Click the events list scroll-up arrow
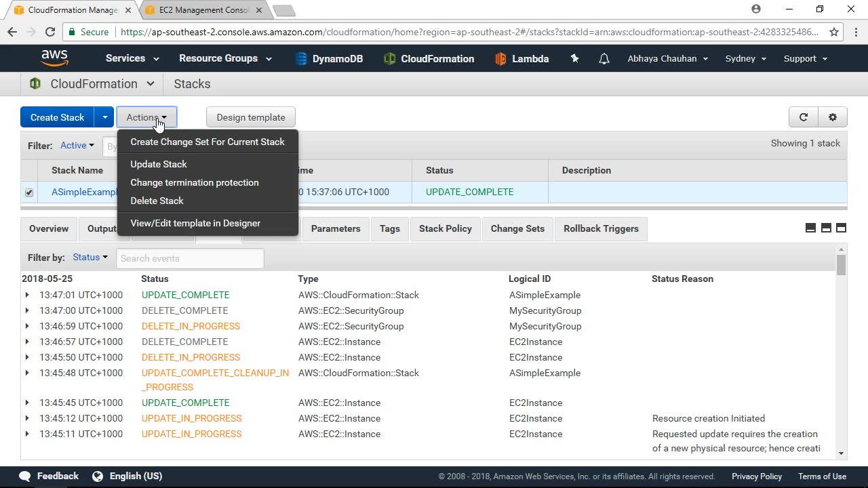 point(841,250)
